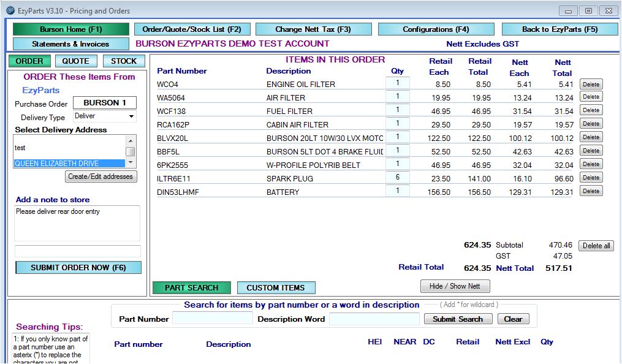
Task: Click address list scroll up arrow
Action: (131, 141)
